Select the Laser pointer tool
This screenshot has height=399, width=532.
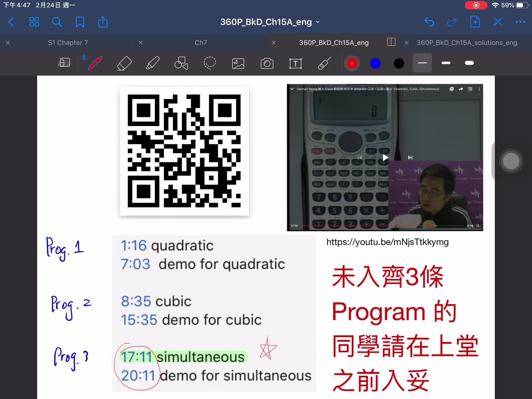pos(324,63)
